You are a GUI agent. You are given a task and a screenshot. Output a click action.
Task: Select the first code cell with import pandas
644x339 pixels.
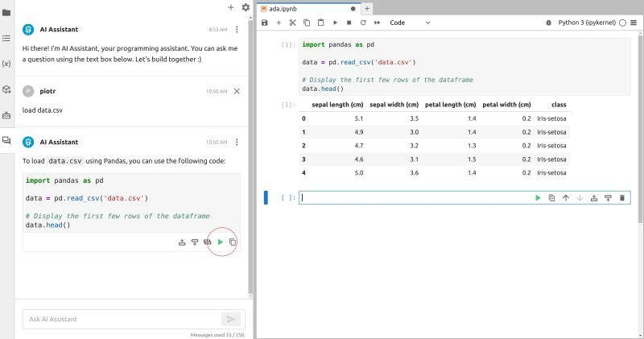point(464,67)
